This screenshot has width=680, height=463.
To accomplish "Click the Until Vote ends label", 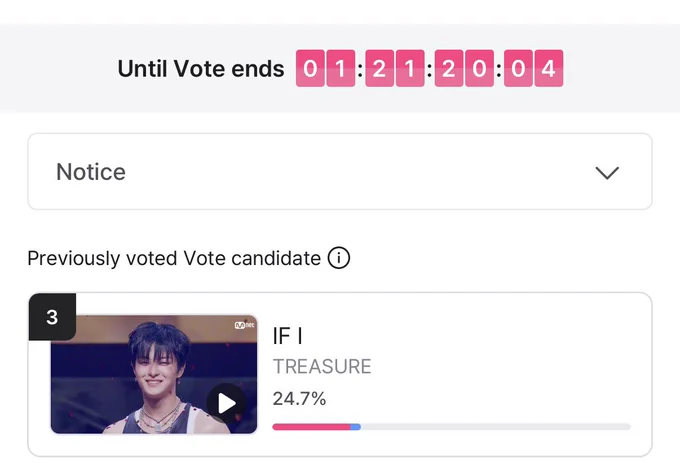I will (201, 68).
